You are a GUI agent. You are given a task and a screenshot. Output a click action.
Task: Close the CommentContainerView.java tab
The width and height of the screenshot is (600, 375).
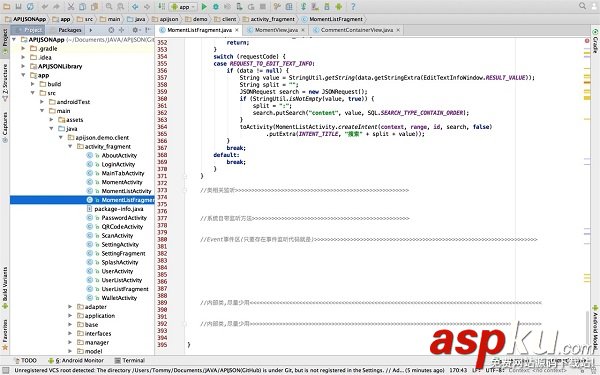398,30
